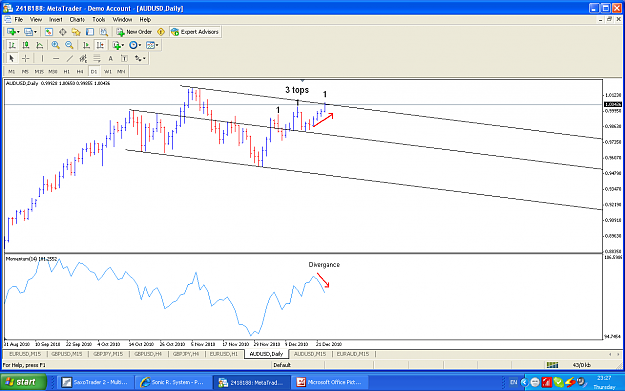Click the 'Default' profile in status bar
The height and width of the screenshot is (391, 625).
pos(282,365)
